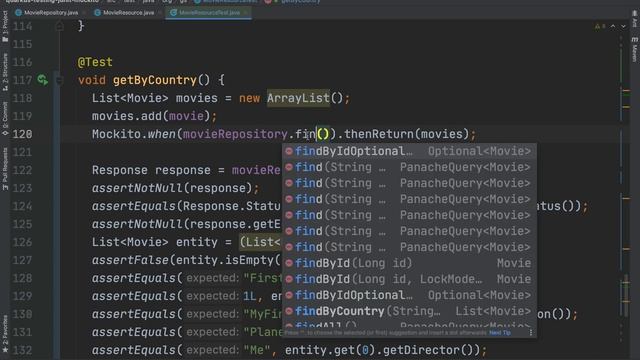Click the @Test annotation
The width and height of the screenshot is (640, 360).
95,62
